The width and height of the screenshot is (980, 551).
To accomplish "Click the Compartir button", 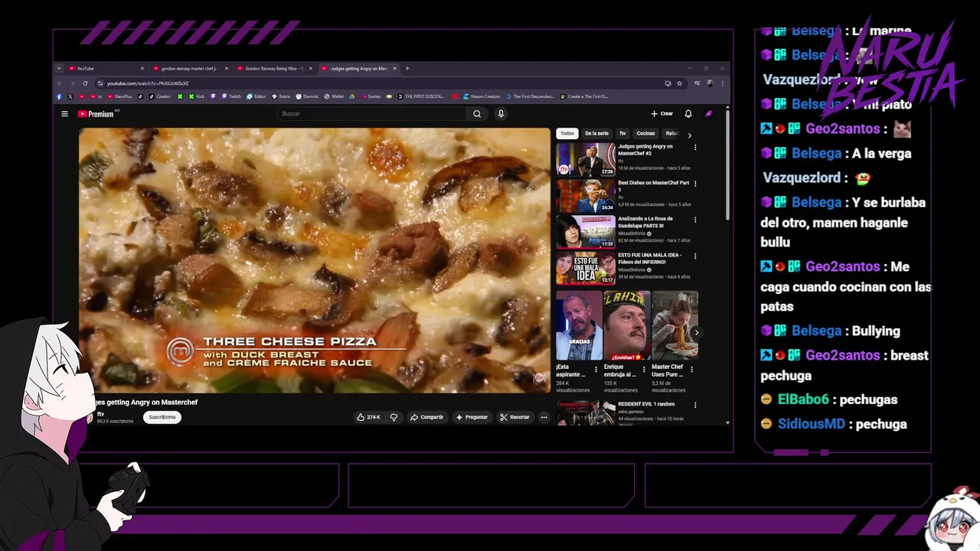I will point(426,417).
